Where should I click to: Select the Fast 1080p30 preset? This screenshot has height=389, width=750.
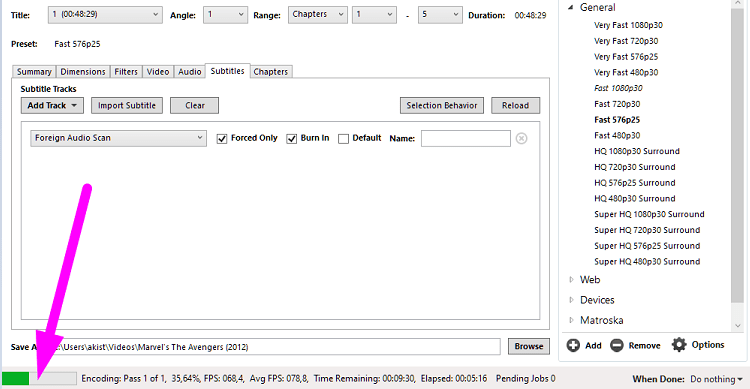tap(618, 89)
